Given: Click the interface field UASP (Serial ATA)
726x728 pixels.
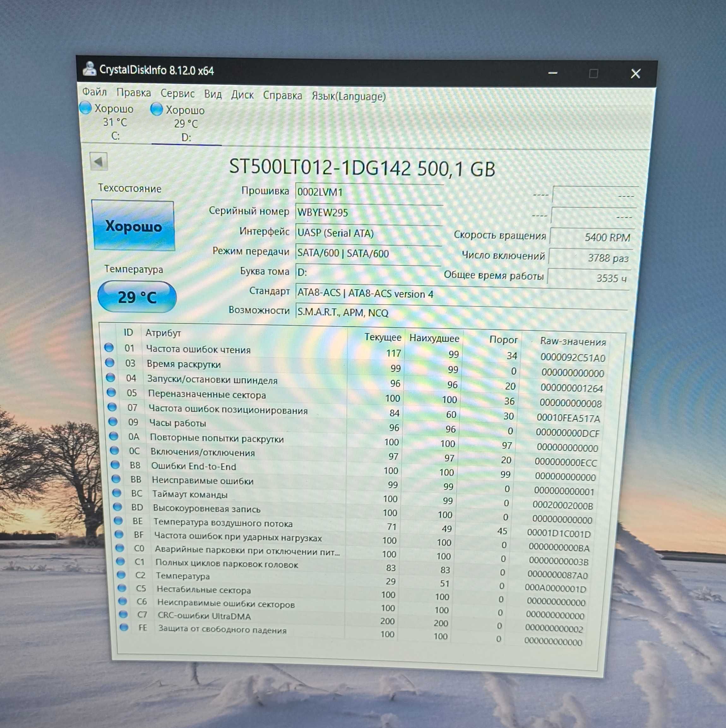Looking at the screenshot, I should [368, 233].
